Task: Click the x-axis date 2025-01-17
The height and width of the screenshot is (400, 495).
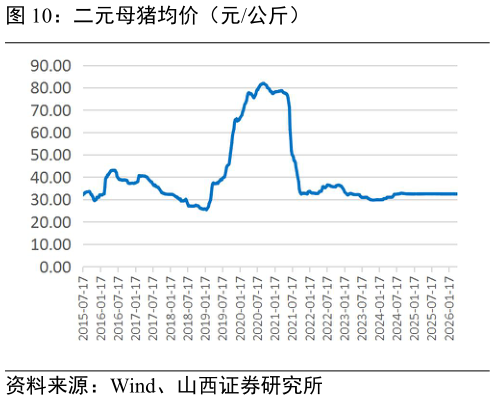Action: click(x=414, y=308)
